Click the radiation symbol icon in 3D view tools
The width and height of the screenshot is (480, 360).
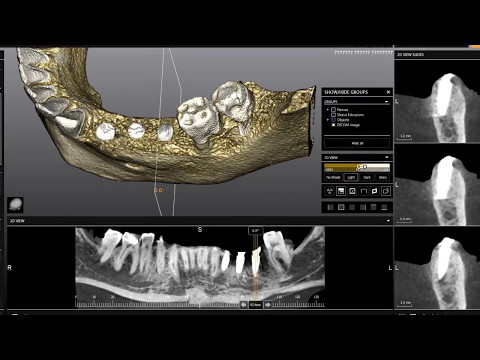pos(329,191)
